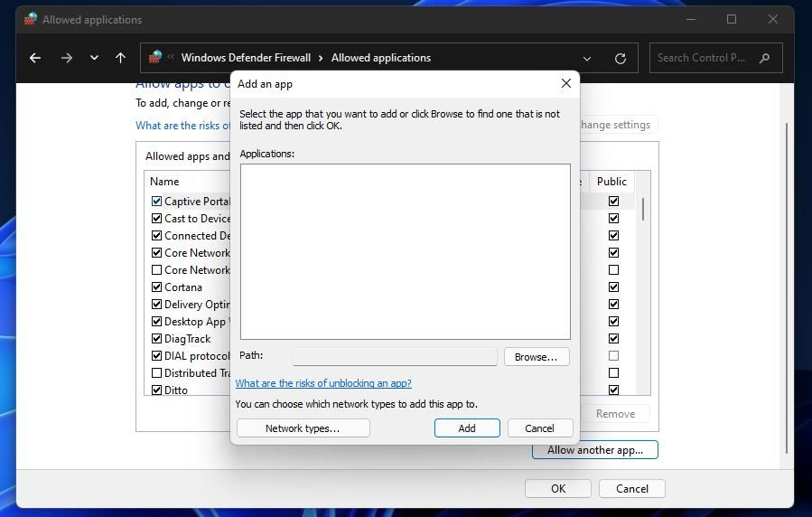Click the empty Applications list box
This screenshot has height=517, width=812.
[405, 252]
